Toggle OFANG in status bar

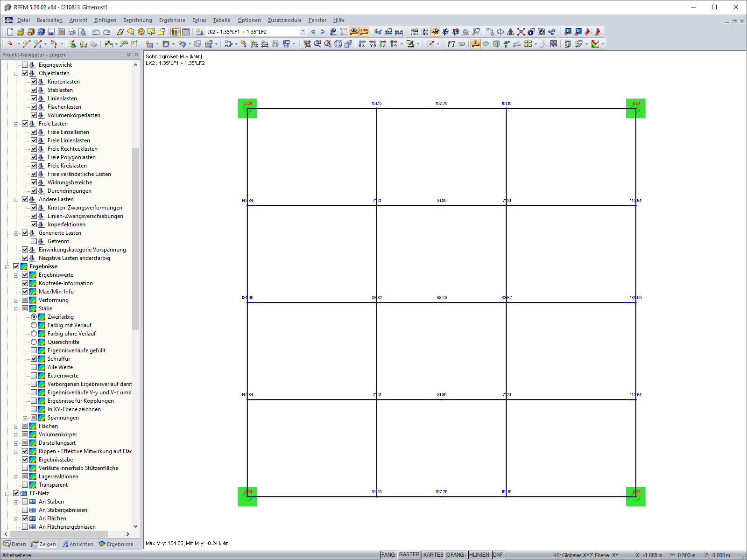tap(456, 555)
